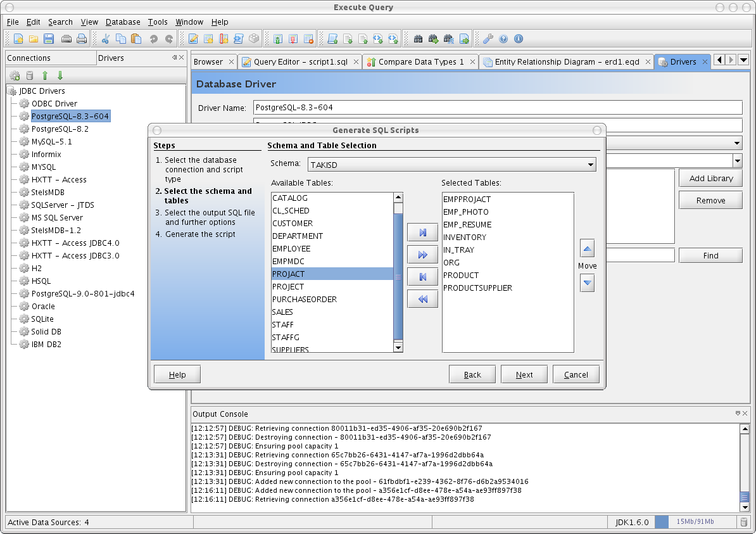The width and height of the screenshot is (756, 534).
Task: Click the Help button in the wizard
Action: 177,374
